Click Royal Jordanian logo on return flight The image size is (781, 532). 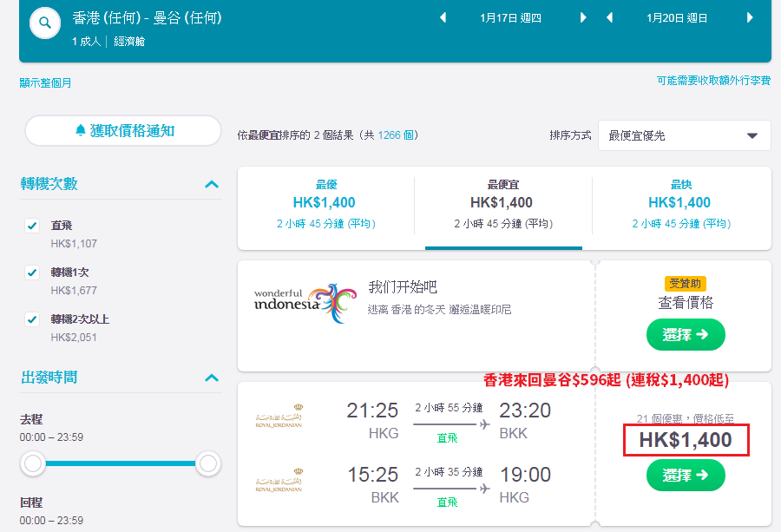[x=279, y=480]
